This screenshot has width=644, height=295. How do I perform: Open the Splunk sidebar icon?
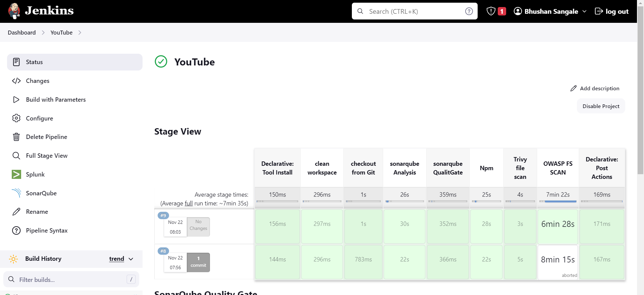[16, 174]
